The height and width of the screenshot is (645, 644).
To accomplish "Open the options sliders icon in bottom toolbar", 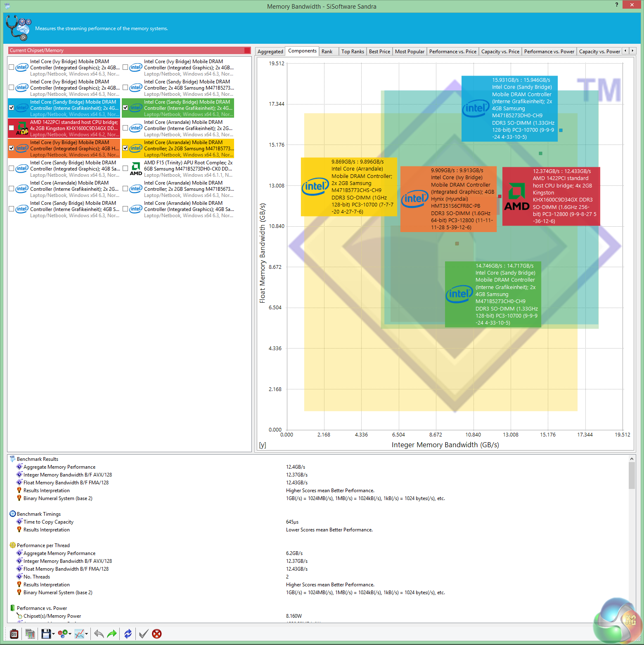I will coord(14,633).
